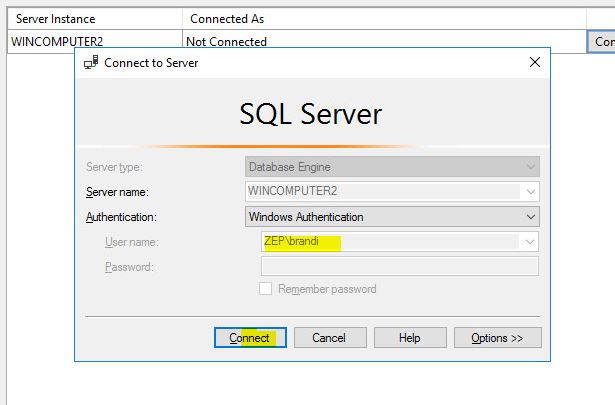This screenshot has width=615, height=405.
Task: Sort by the Server Instance column header
Action: click(x=58, y=19)
